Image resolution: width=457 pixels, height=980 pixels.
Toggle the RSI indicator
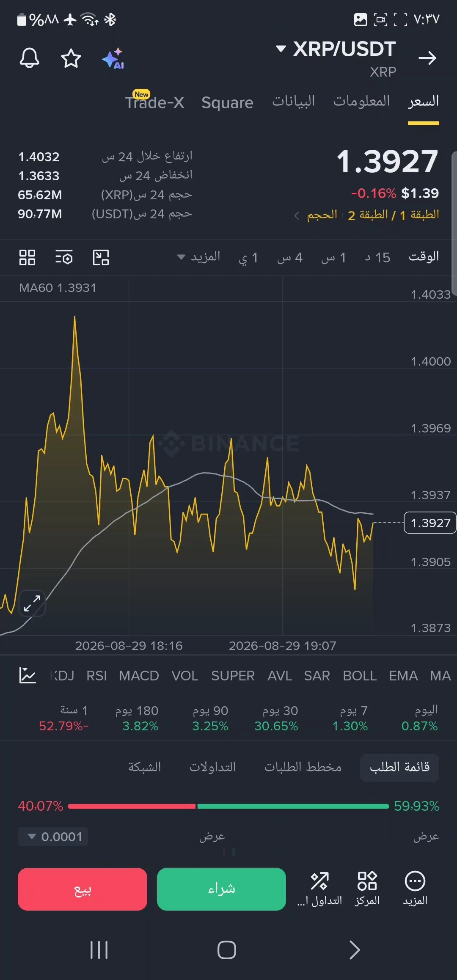pyautogui.click(x=96, y=676)
